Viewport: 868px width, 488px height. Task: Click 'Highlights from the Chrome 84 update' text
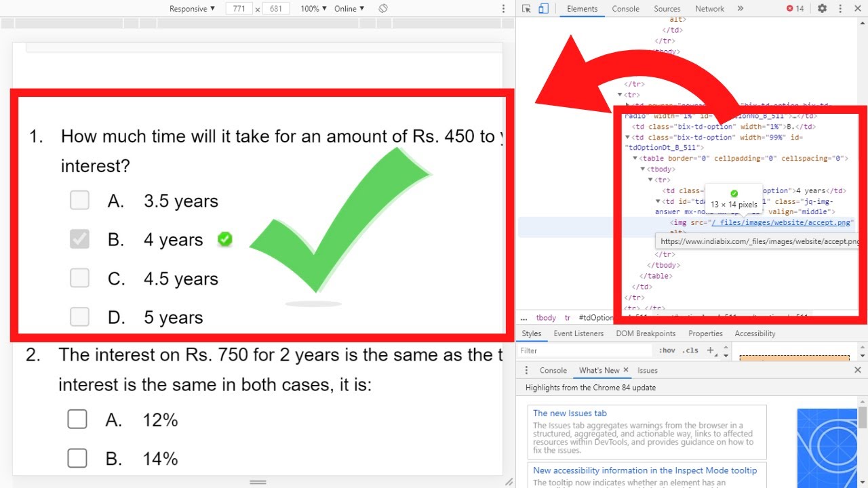point(591,388)
